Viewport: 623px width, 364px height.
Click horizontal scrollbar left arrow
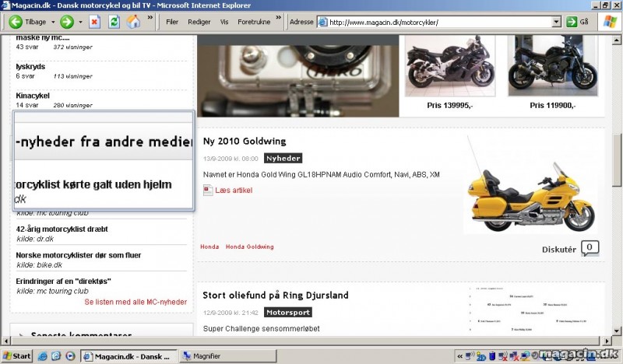tap(6, 341)
